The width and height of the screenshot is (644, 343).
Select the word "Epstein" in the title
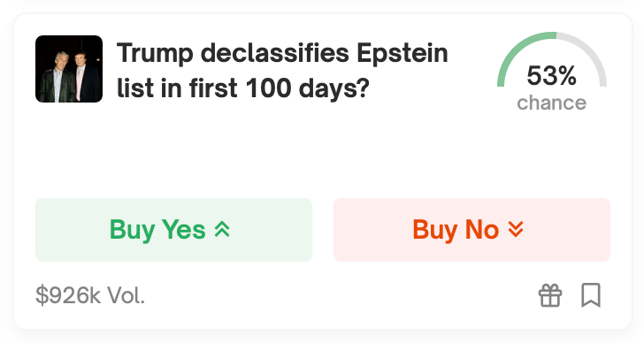tap(402, 54)
